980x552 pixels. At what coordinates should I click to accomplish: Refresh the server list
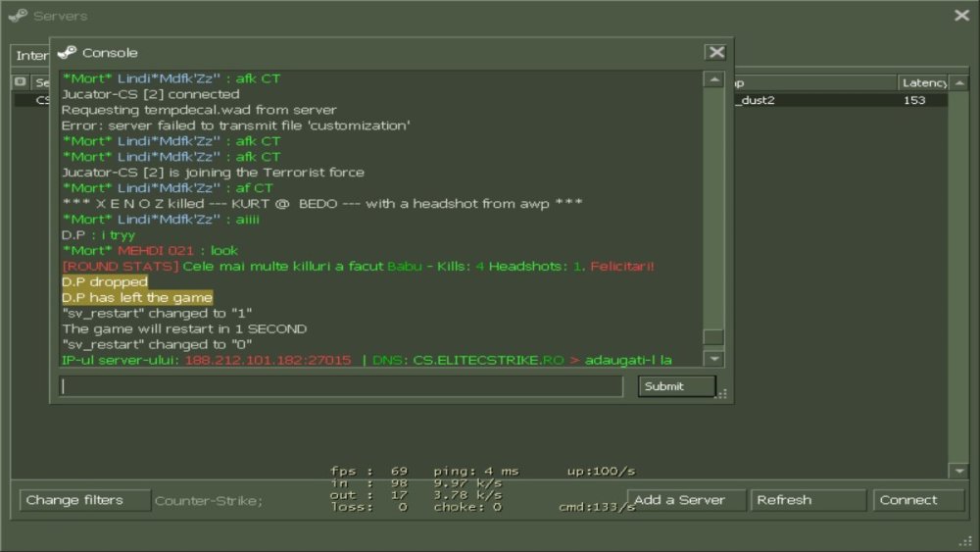coord(808,500)
